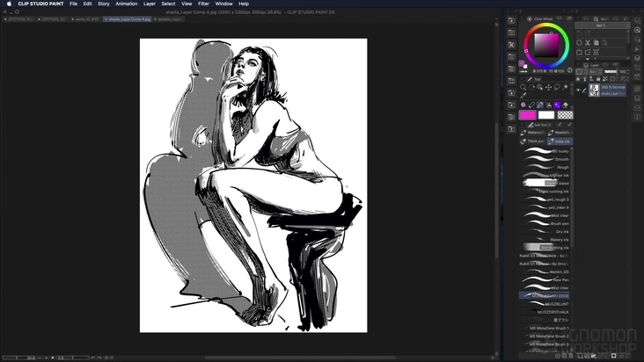Select the Eraser tool
This screenshot has width=644, height=362.
click(x=565, y=105)
